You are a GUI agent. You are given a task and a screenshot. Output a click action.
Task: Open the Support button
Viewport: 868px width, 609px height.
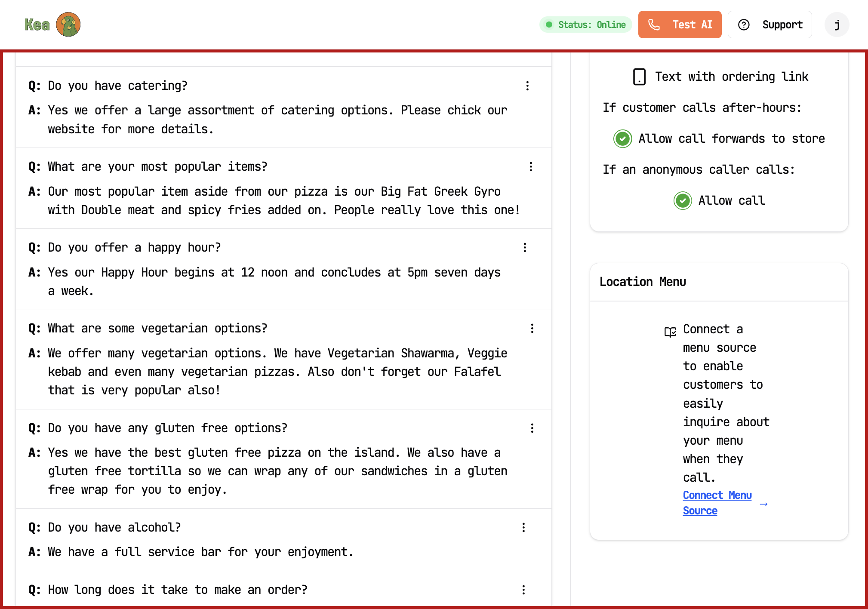click(x=770, y=25)
